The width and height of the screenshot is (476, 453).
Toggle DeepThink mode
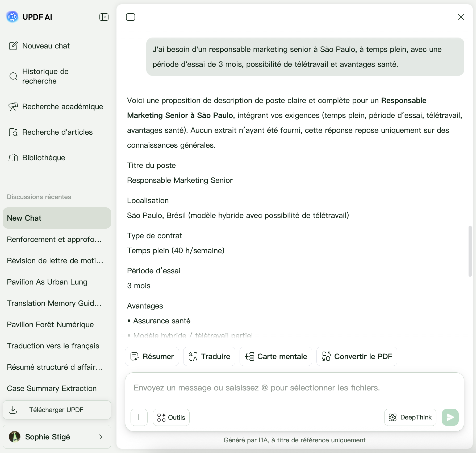click(x=410, y=417)
